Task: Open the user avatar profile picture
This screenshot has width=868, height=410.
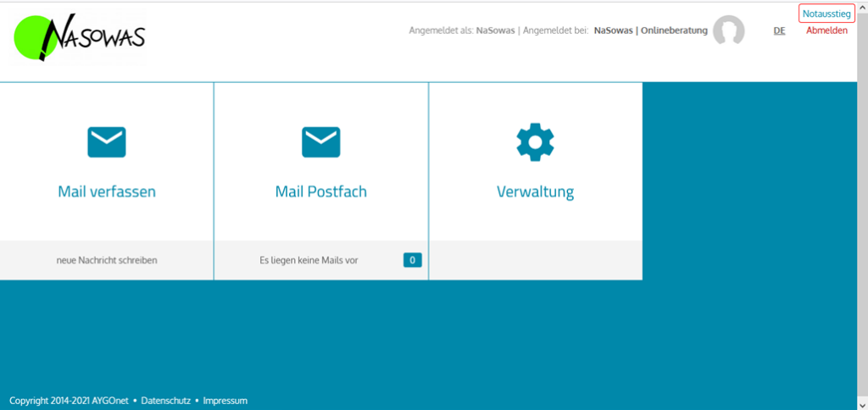Action: click(x=728, y=31)
